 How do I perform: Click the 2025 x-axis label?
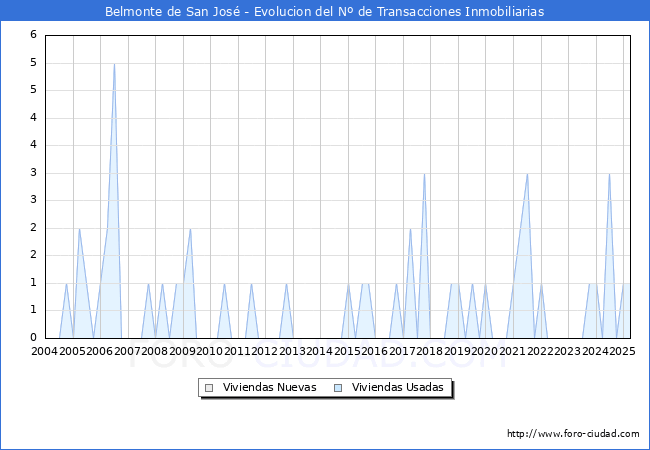[622, 351]
